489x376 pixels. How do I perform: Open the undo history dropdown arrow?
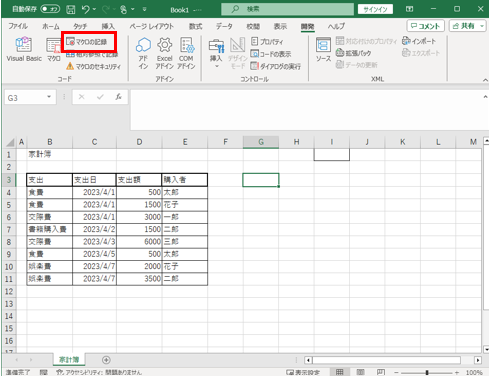tap(95, 10)
